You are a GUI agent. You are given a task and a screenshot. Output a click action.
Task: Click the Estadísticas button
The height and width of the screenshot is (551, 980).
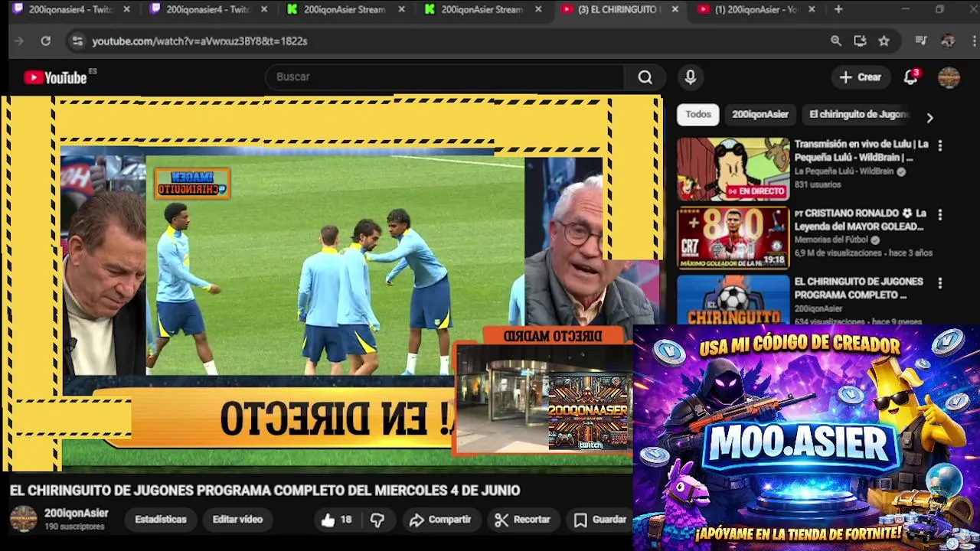[x=161, y=520]
